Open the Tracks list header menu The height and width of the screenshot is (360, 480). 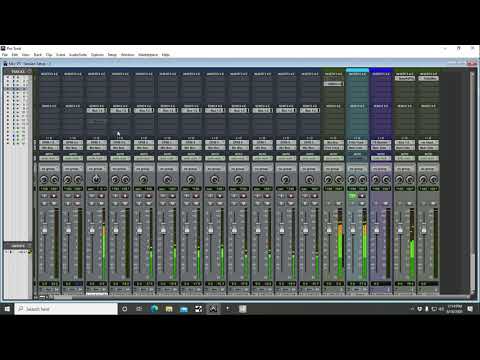tap(18, 71)
